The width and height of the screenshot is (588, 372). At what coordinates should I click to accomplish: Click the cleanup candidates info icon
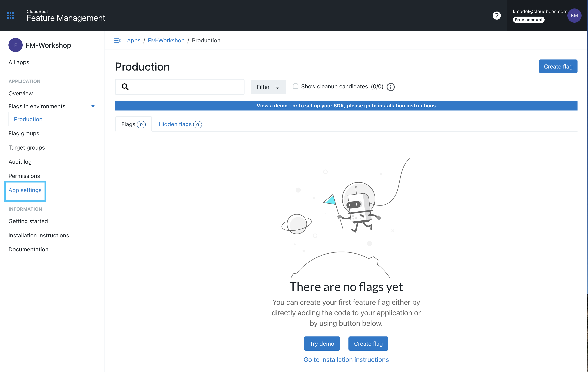pos(390,87)
